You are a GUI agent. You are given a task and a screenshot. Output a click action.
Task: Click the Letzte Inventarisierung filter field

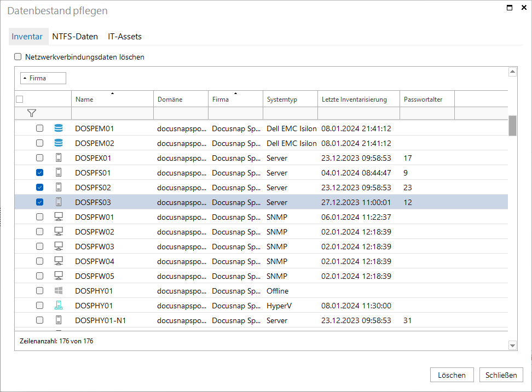358,113
